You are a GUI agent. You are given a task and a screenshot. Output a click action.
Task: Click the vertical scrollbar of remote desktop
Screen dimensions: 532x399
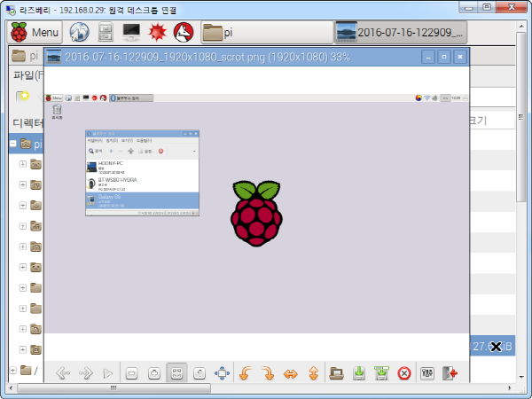click(520, 117)
